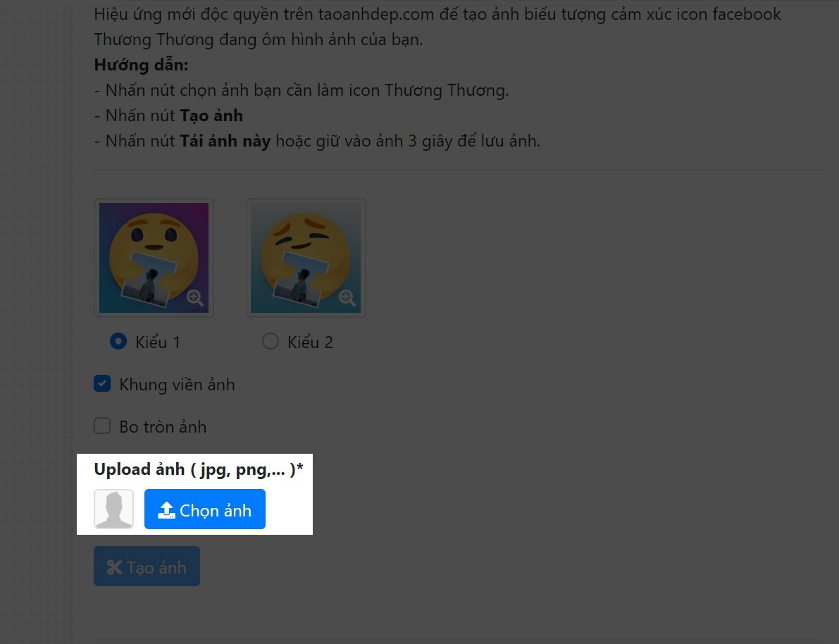Click the Hướng dẫn: heading
839x644 pixels.
tap(142, 65)
